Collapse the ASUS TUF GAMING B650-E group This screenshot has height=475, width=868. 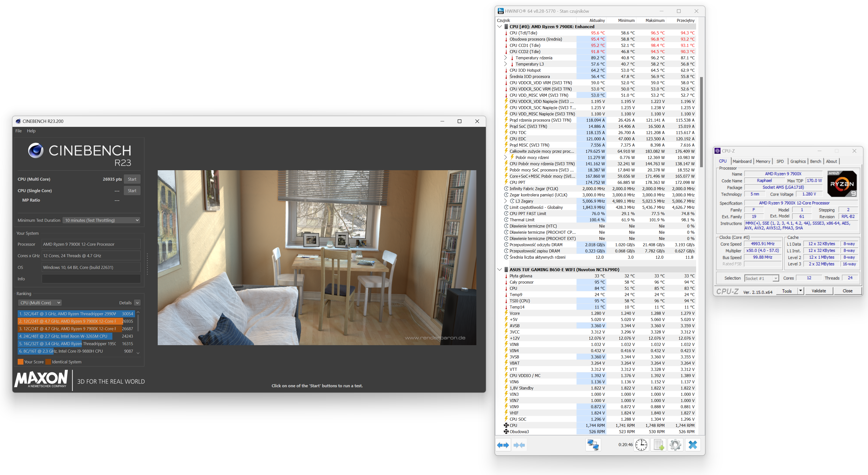coord(499,270)
